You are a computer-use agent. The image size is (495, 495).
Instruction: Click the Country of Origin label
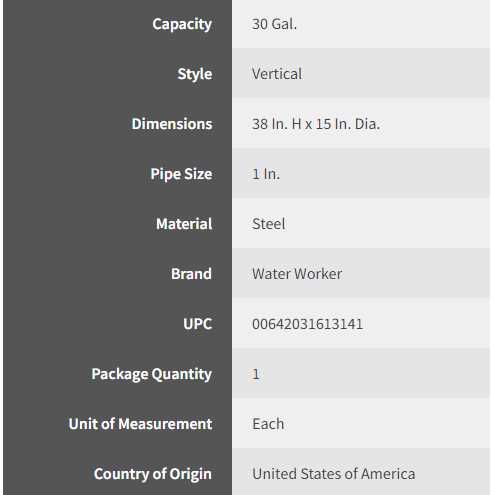153,474
